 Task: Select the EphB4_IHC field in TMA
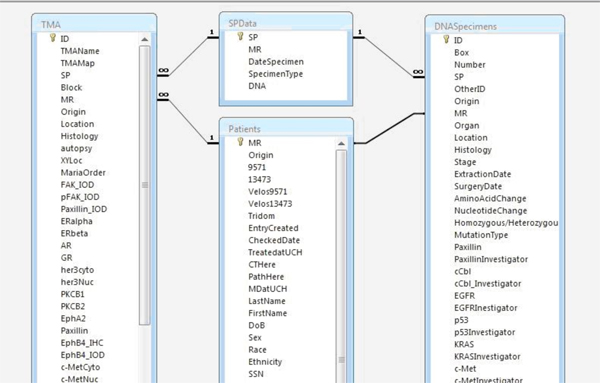[x=82, y=343]
